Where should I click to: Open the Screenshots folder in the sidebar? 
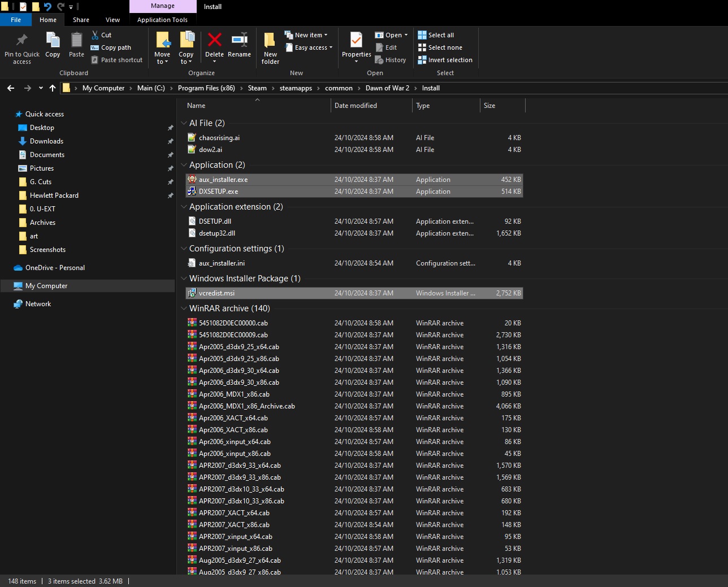[x=47, y=250]
